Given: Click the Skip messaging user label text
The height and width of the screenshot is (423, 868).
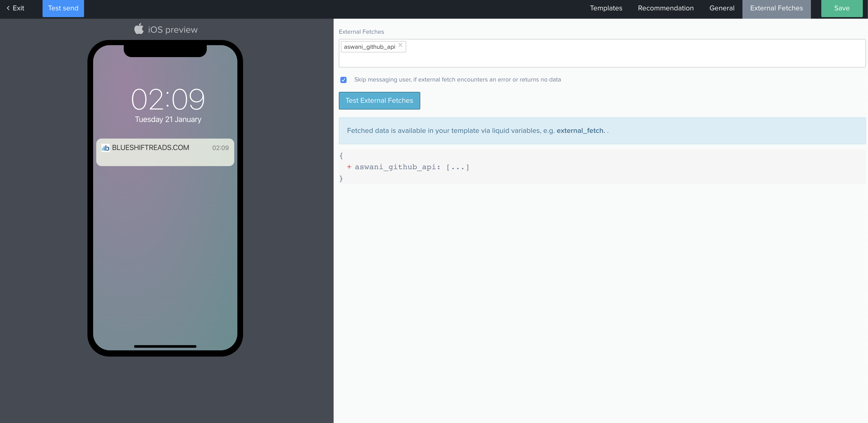Looking at the screenshot, I should tap(457, 80).
